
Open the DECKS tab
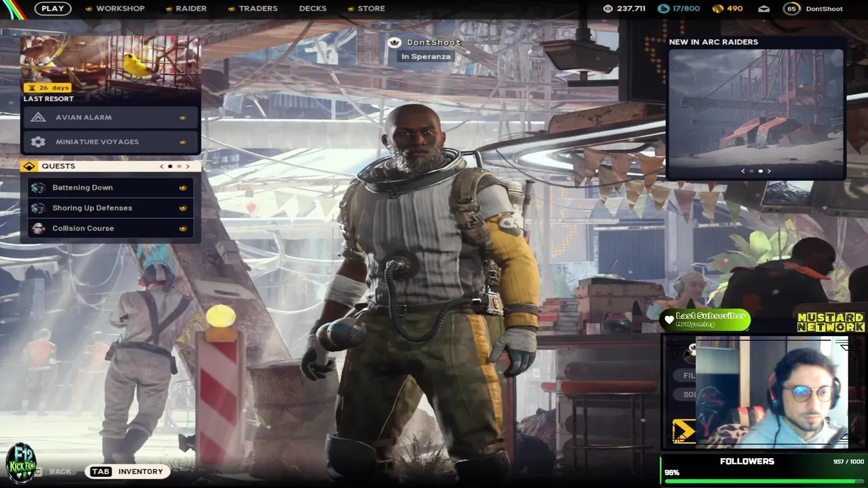[x=313, y=9]
